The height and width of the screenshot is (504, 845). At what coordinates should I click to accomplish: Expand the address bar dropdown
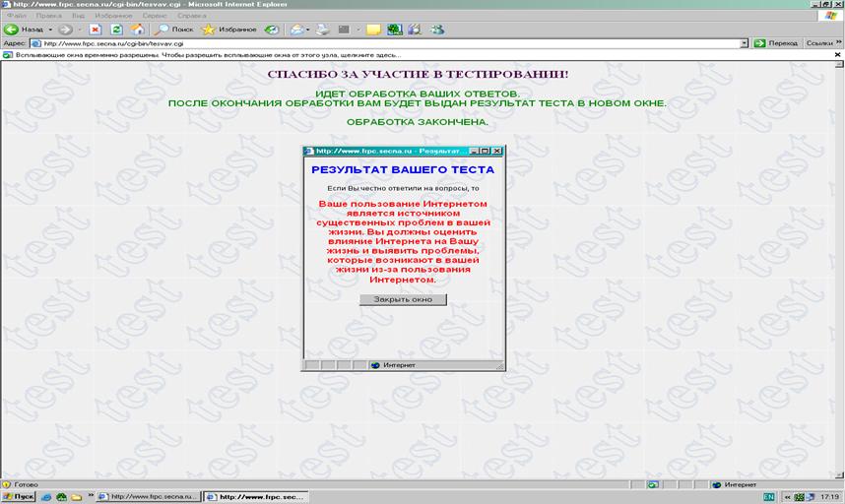tap(745, 43)
